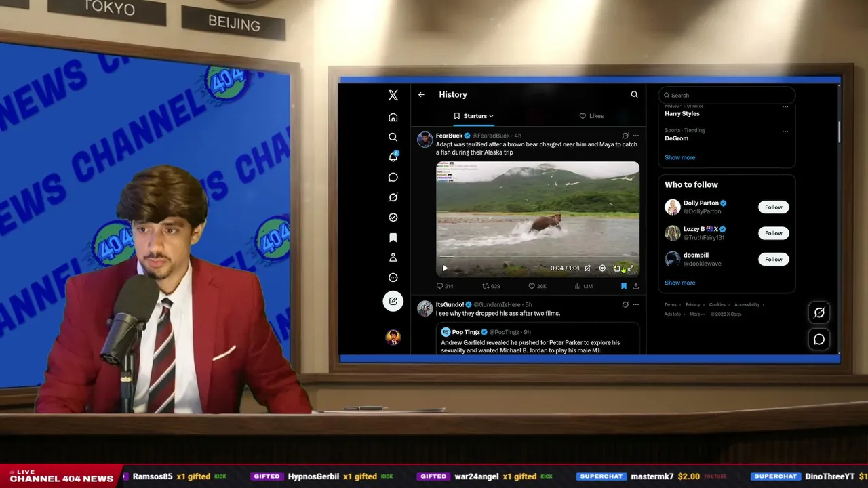Open the Ads info footer link
This screenshot has height=488, width=868.
click(673, 314)
